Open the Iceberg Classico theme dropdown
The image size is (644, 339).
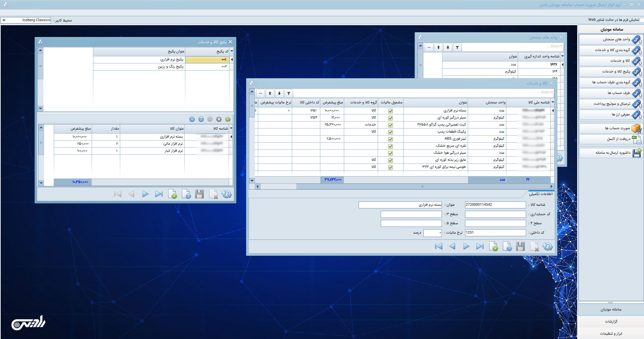[x=4, y=20]
